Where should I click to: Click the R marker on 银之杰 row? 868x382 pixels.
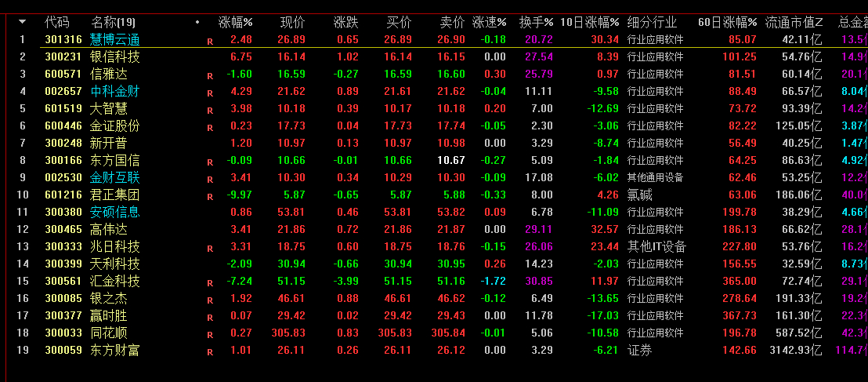click(210, 300)
